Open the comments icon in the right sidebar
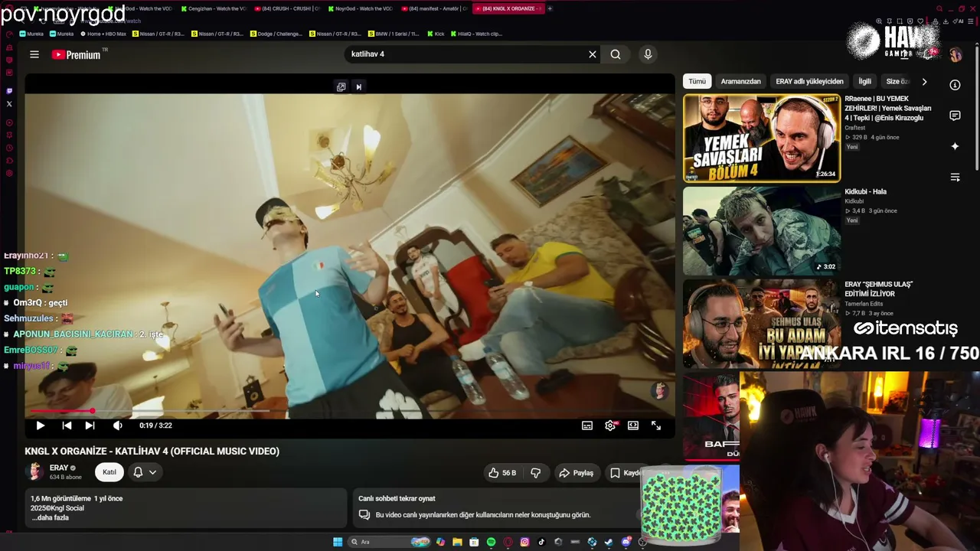Screen dimensions: 980x551 click(x=955, y=116)
